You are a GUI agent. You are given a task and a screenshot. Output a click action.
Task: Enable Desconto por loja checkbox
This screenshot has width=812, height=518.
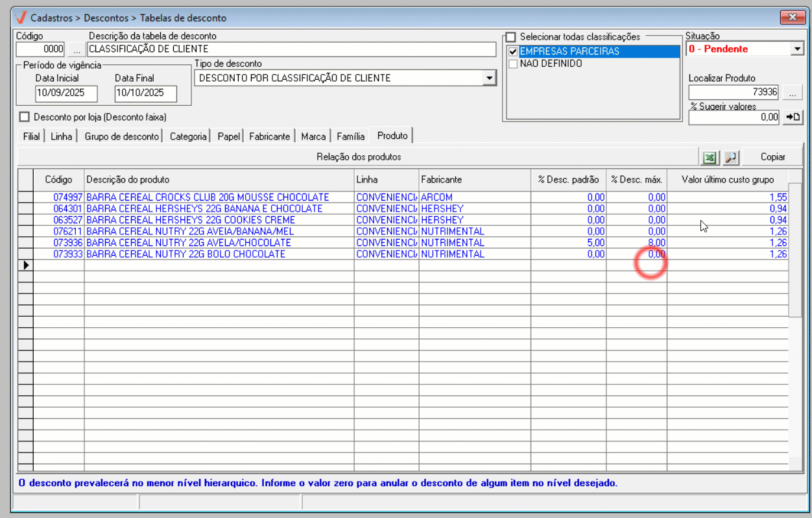(25, 117)
